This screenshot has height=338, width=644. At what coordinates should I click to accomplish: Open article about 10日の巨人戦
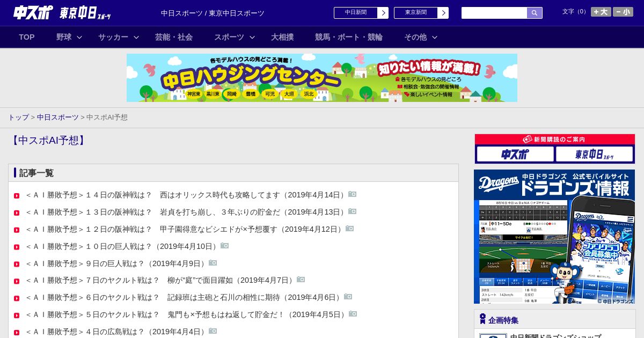122,246
